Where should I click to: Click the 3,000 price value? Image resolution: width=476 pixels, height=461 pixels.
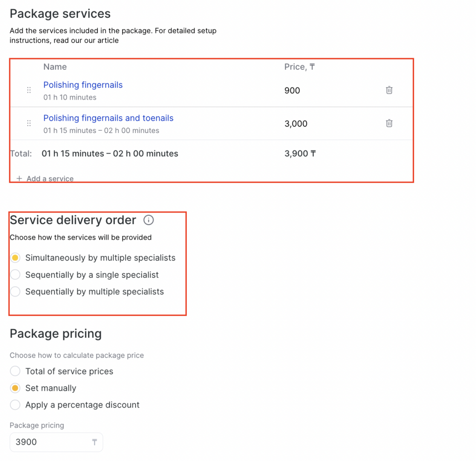pyautogui.click(x=296, y=124)
